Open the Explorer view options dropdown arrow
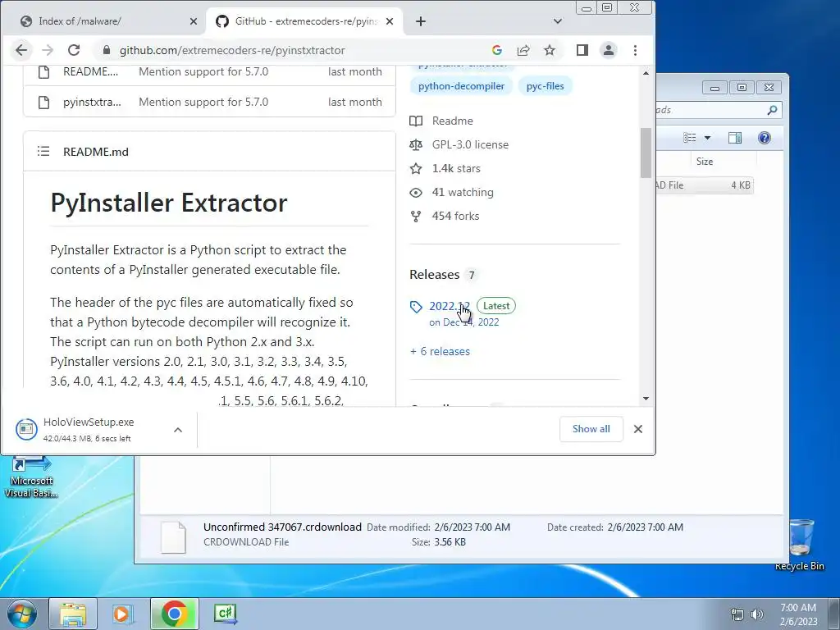Screen dimensions: 840x630 coord(707,138)
